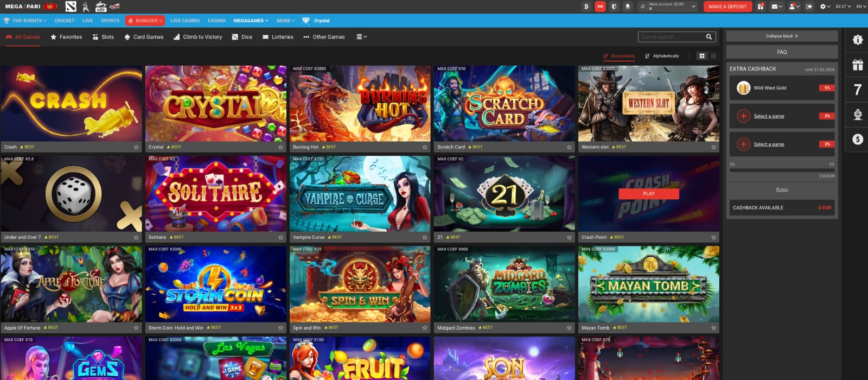Click the dollar coin sidebar icon
Screen dimensions: 868x380
point(857,139)
